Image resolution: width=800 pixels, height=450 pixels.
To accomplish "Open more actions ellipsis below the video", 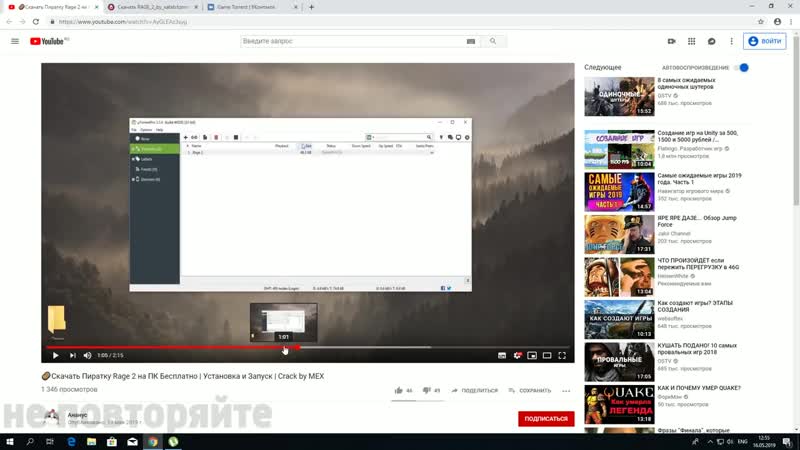I will coord(566,391).
